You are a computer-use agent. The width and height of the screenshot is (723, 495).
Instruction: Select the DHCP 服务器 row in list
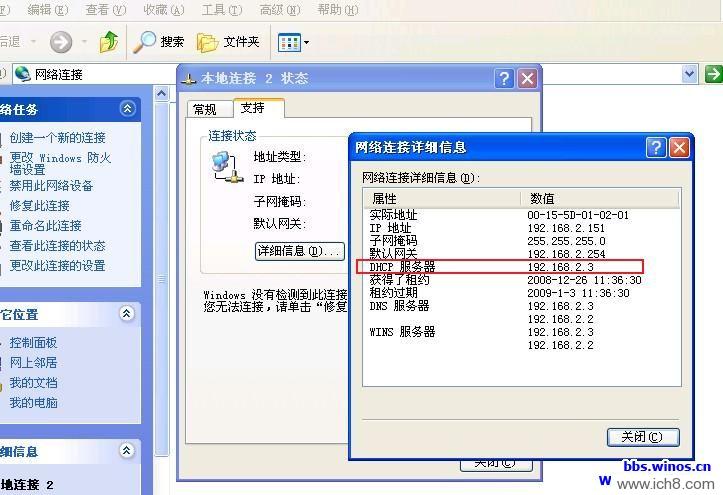click(x=500, y=267)
